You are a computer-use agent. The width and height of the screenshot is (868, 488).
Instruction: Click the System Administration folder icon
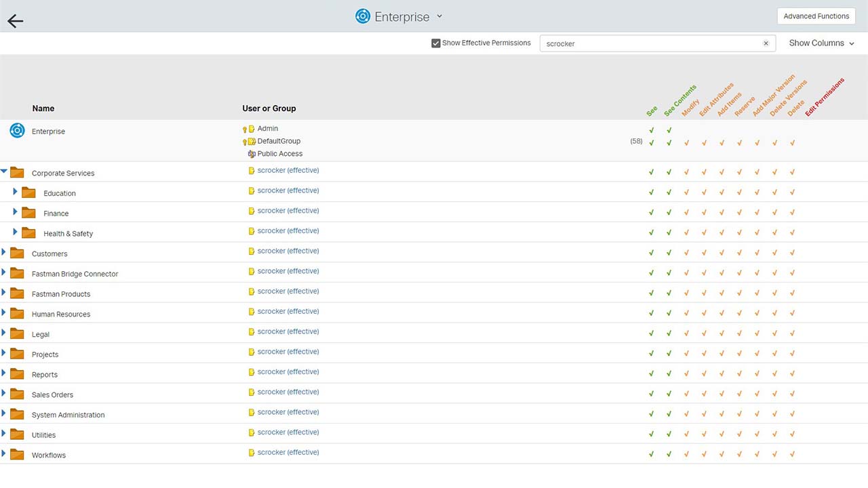(17, 414)
